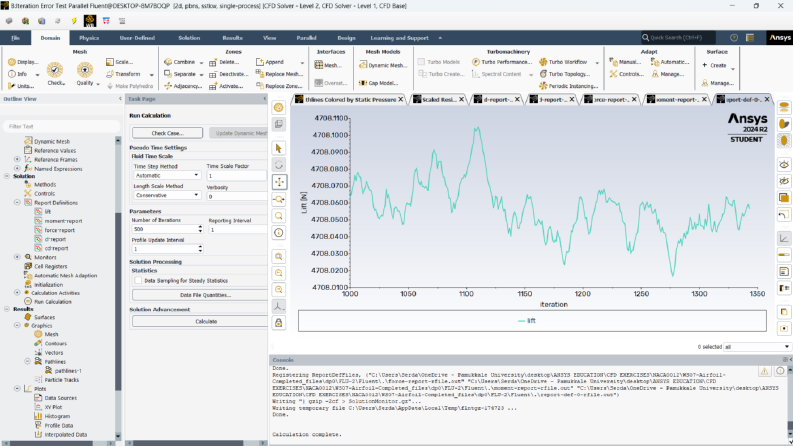Select the moment-report tree item
Screen dimensions: 793x446
coord(63,221)
